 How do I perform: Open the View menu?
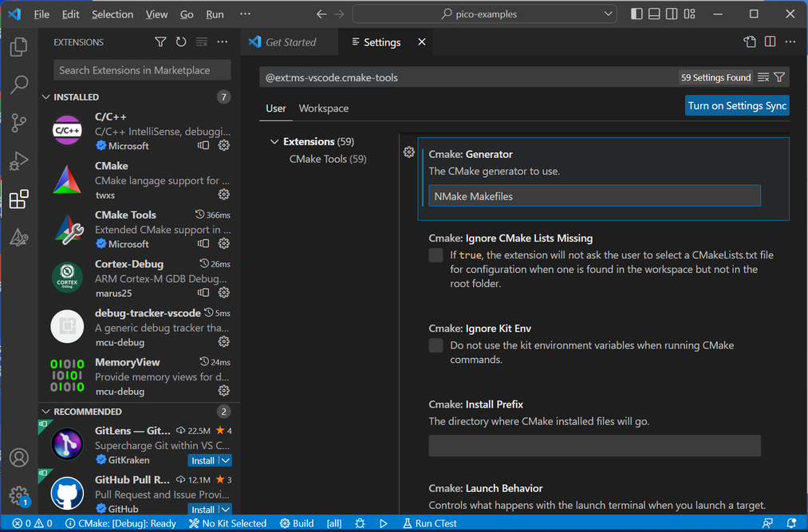pos(156,14)
